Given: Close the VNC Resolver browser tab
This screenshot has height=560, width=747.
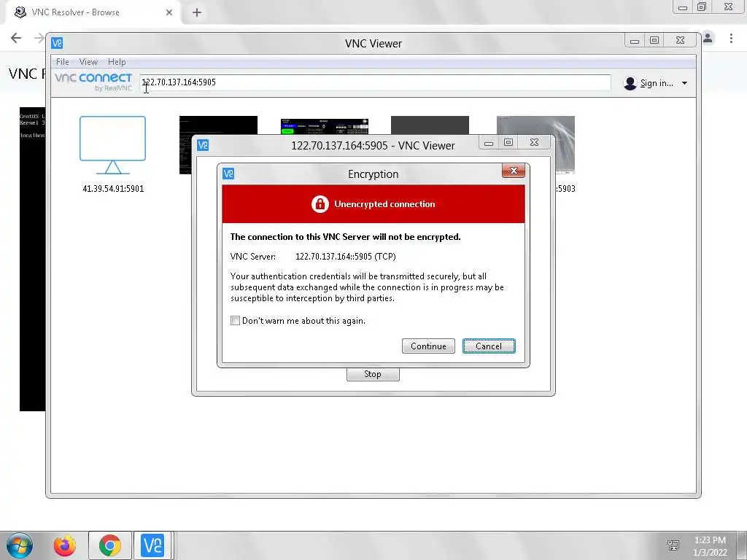Looking at the screenshot, I should [169, 12].
